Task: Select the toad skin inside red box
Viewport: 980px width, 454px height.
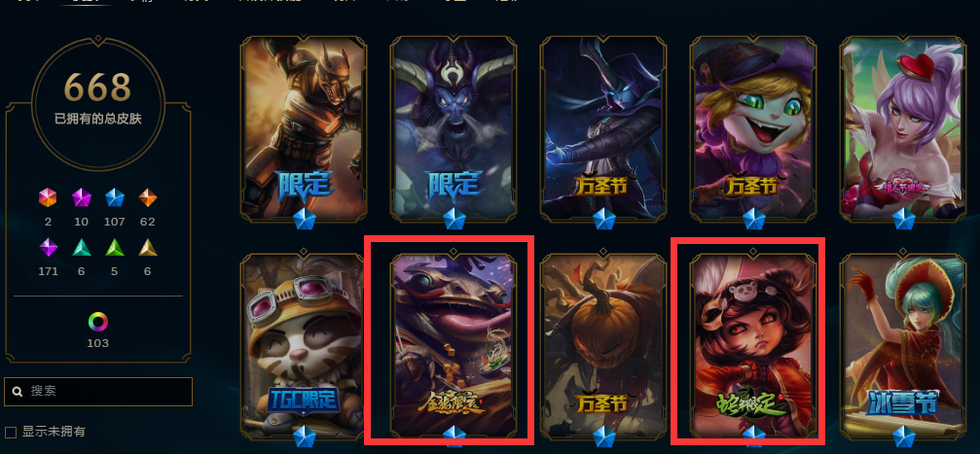Action: click(x=454, y=345)
